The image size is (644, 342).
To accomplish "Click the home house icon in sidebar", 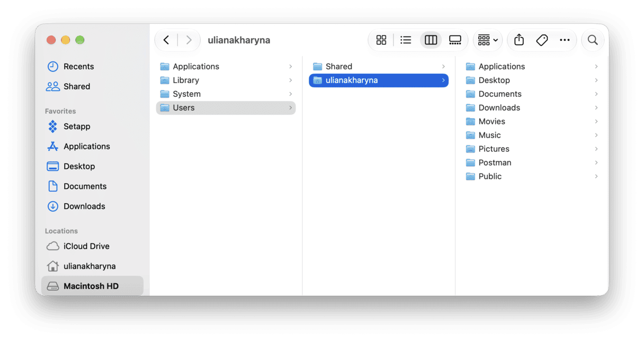I will [53, 266].
